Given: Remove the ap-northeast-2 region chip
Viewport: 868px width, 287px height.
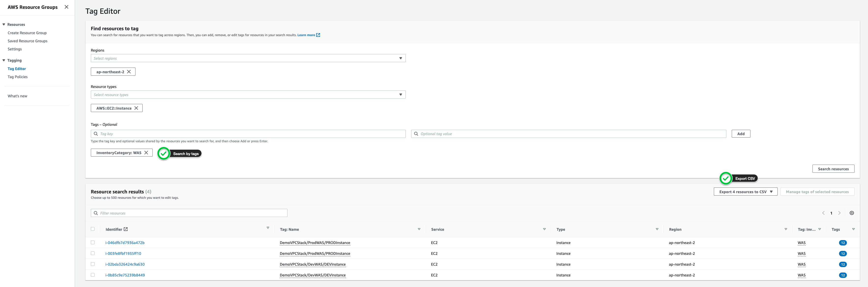Looking at the screenshot, I should [129, 72].
